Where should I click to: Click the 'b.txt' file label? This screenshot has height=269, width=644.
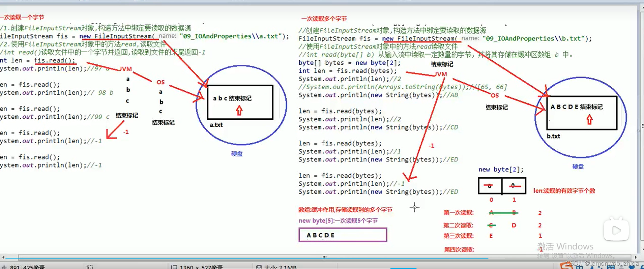553,136
